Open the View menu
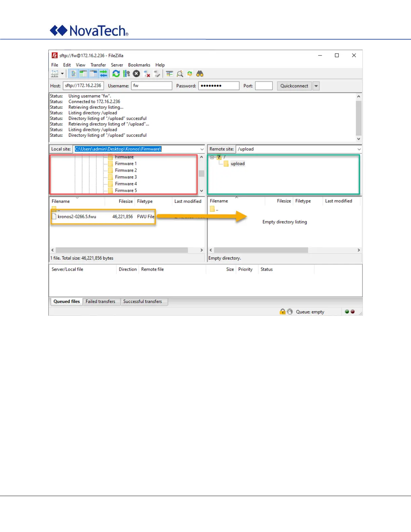The width and height of the screenshot is (411, 532). pyautogui.click(x=81, y=65)
